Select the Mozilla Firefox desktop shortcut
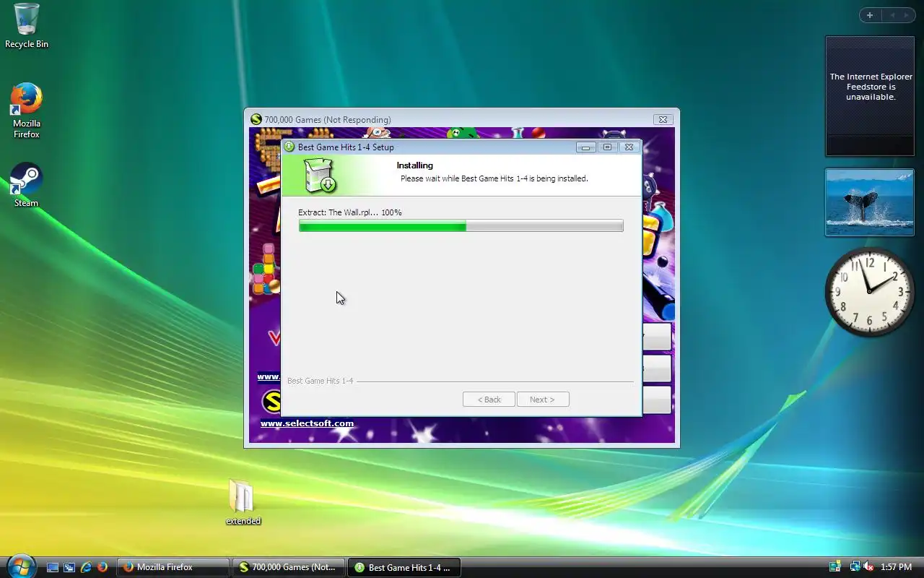This screenshot has height=578, width=924. coord(27,111)
